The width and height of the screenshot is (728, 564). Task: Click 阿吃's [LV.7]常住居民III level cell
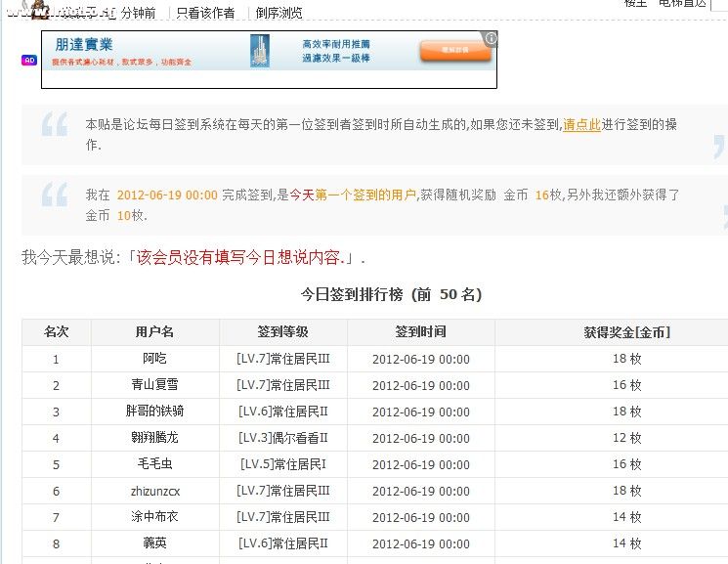coord(282,359)
